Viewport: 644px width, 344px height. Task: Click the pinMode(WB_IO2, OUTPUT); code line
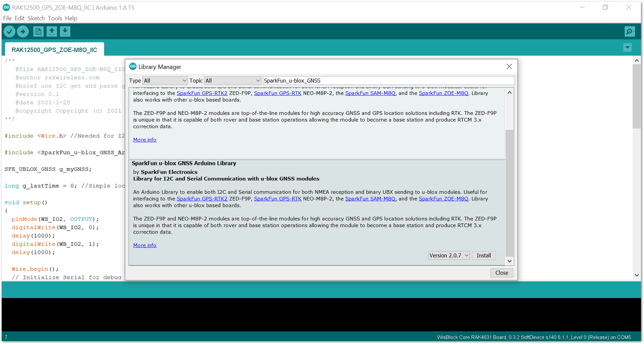pyautogui.click(x=55, y=219)
